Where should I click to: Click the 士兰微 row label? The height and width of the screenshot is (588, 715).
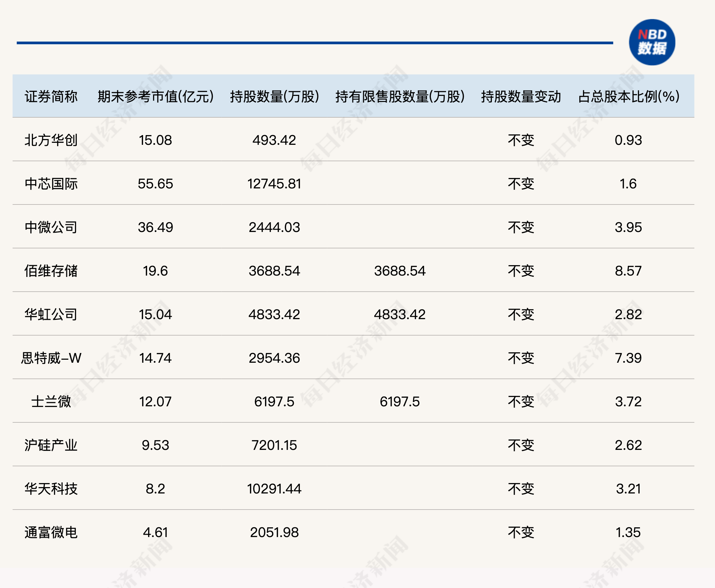[51, 402]
